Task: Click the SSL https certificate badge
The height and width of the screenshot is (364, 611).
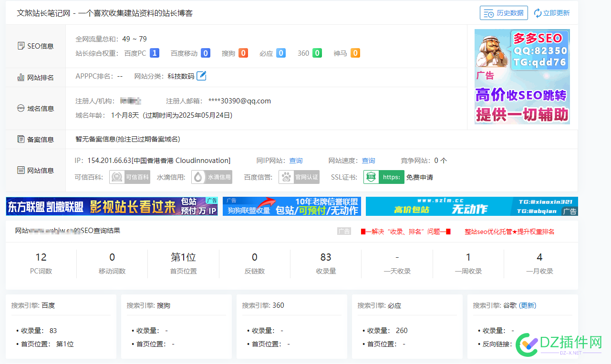Action: (x=384, y=177)
